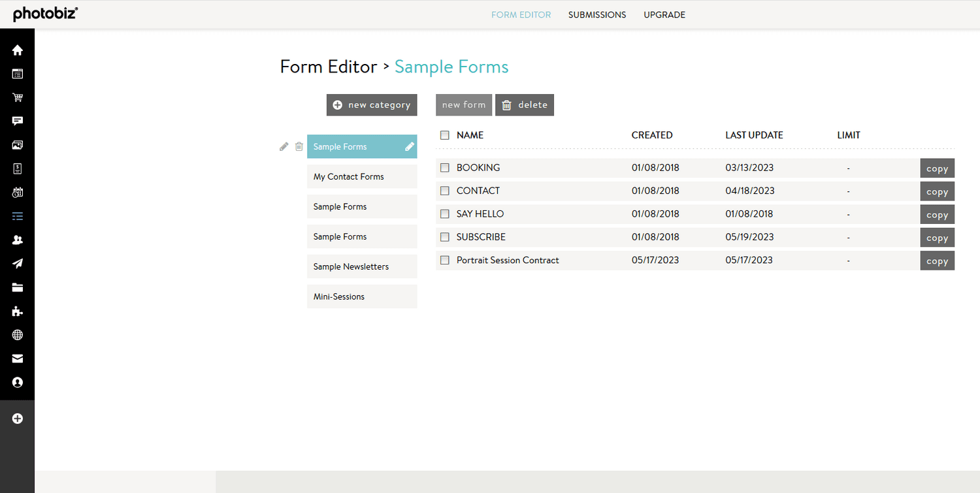Check the Portrait Session Contract checkbox
980x493 pixels.
click(x=445, y=260)
